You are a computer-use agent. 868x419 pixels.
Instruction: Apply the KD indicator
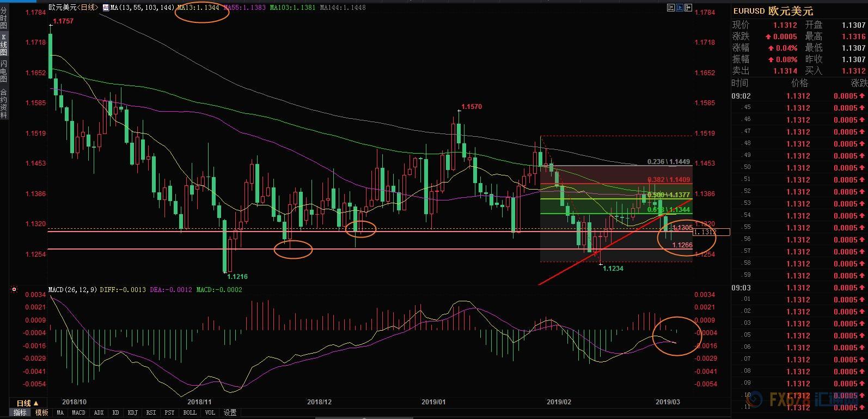point(115,413)
